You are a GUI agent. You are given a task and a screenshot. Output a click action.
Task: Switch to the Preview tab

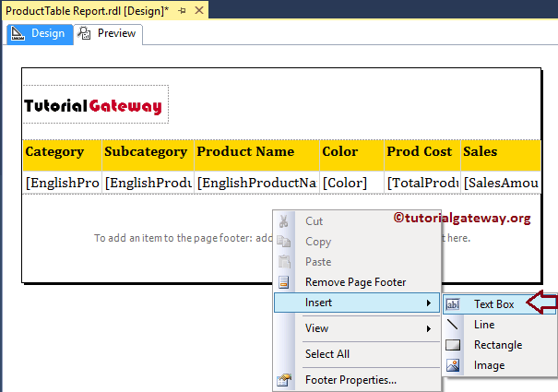tap(108, 34)
